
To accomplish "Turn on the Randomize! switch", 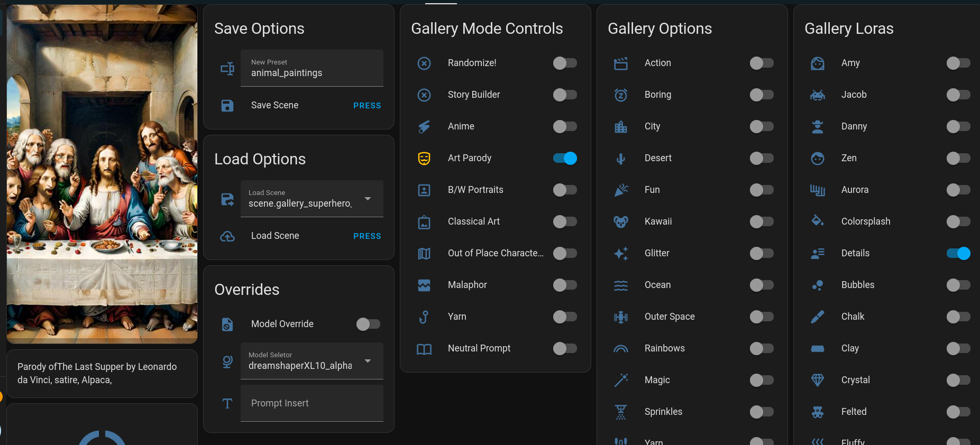I will (565, 63).
